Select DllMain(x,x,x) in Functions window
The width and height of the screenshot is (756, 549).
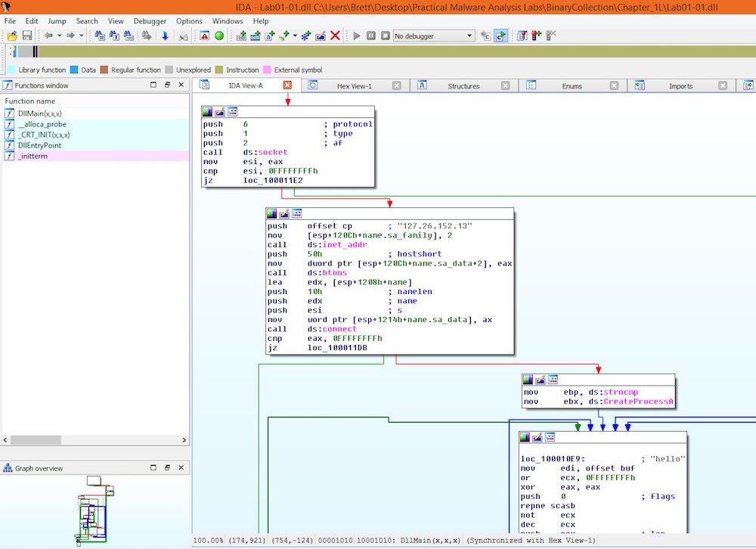95,113
